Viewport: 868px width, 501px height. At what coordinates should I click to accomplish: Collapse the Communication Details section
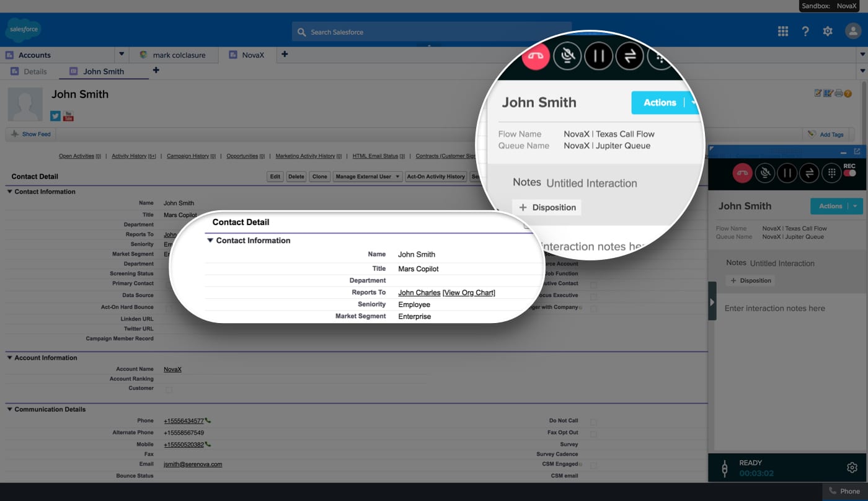pyautogui.click(x=9, y=409)
